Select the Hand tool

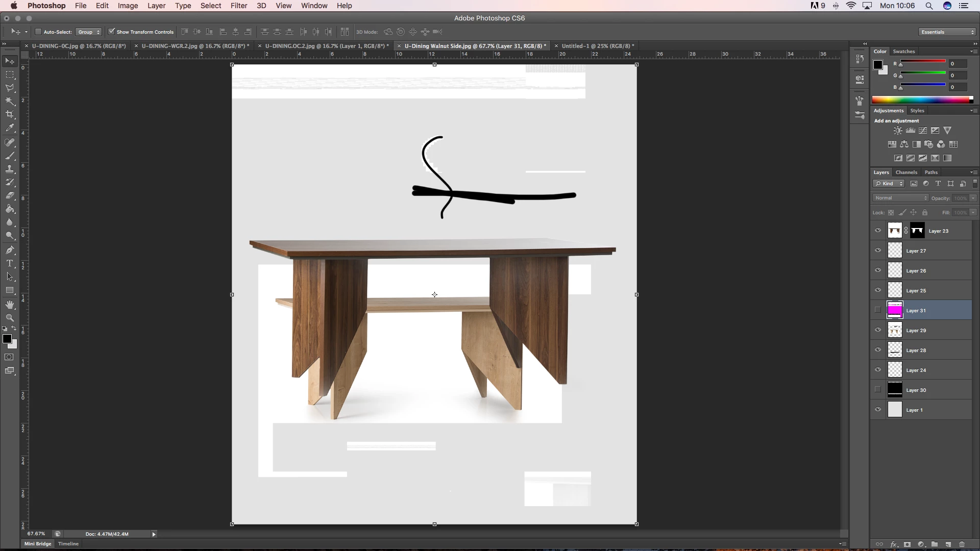click(10, 305)
